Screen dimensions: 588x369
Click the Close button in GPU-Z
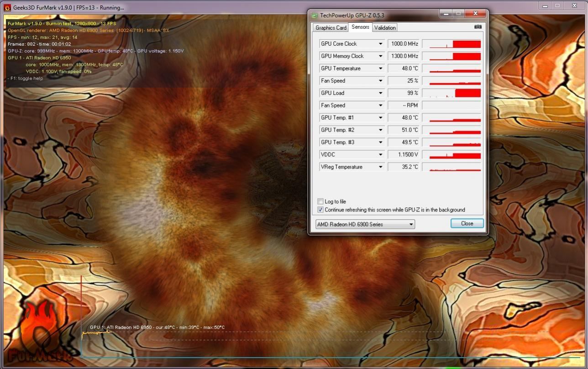(467, 223)
